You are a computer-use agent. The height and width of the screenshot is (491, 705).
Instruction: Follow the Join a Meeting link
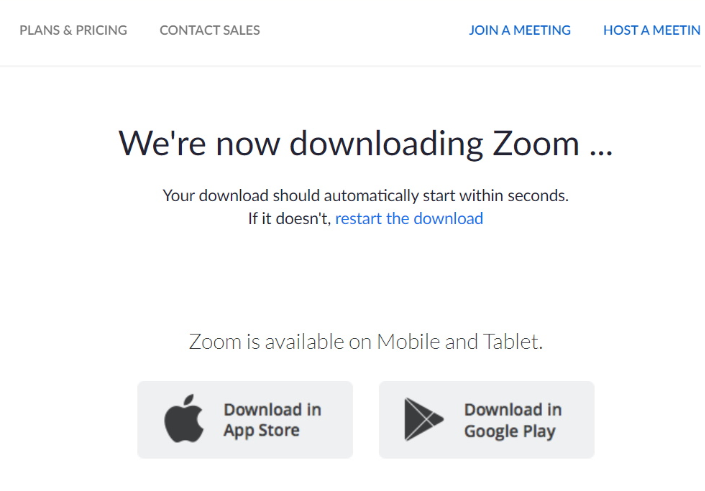click(519, 30)
